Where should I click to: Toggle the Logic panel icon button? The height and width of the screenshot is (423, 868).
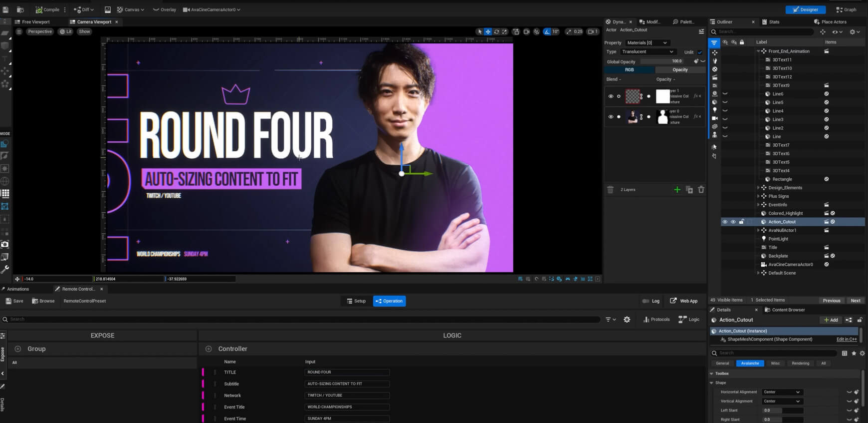pyautogui.click(x=689, y=320)
